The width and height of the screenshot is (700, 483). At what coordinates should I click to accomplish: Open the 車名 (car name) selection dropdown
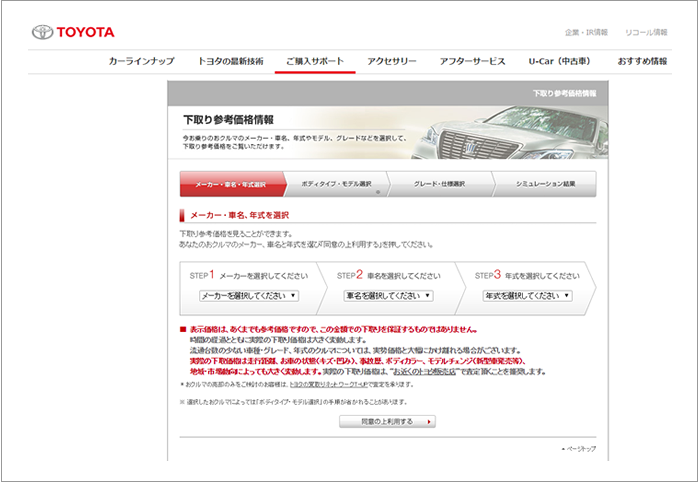point(388,296)
